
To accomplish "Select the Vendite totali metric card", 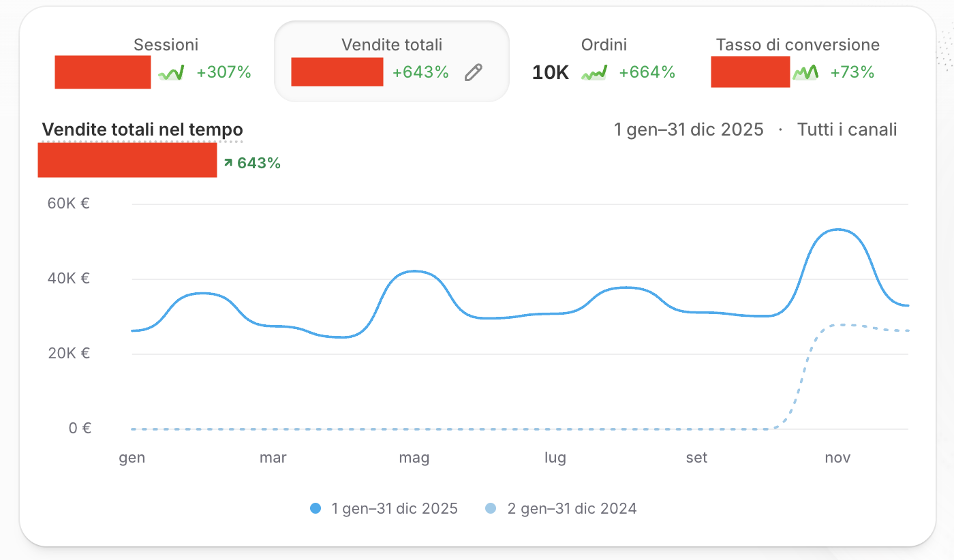I will pyautogui.click(x=392, y=61).
